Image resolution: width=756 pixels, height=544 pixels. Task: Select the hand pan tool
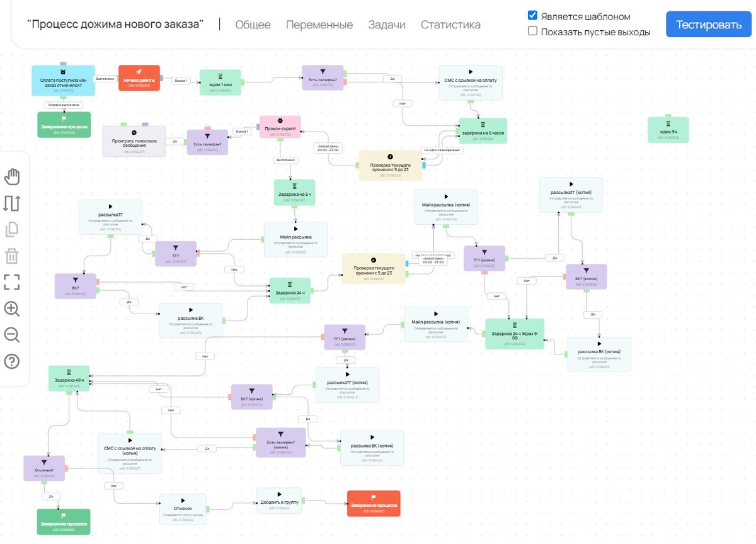coord(12,177)
